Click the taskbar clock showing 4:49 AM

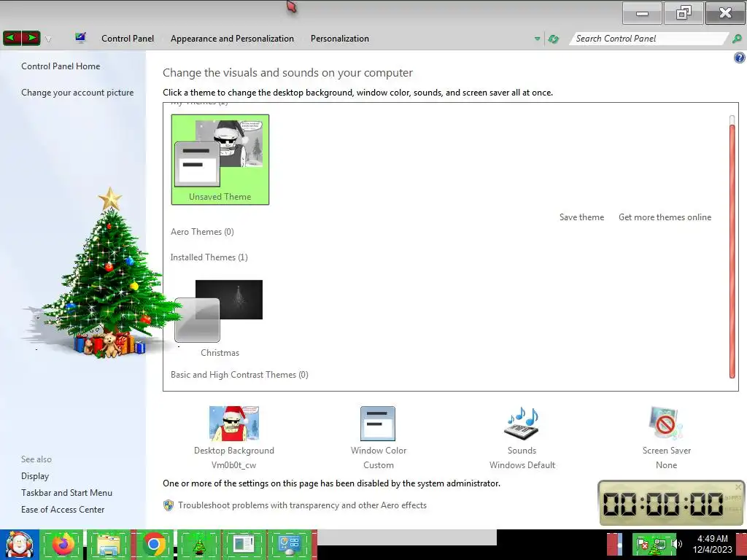[x=712, y=544]
